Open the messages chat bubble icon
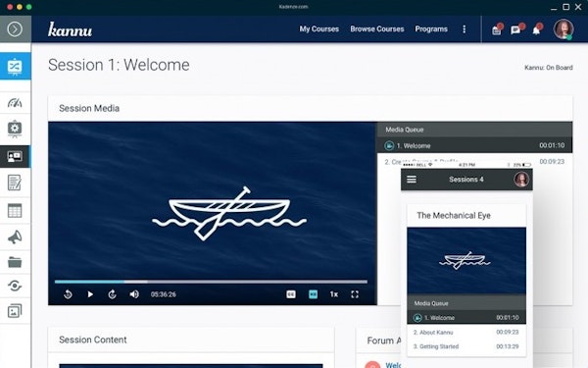 (x=516, y=29)
